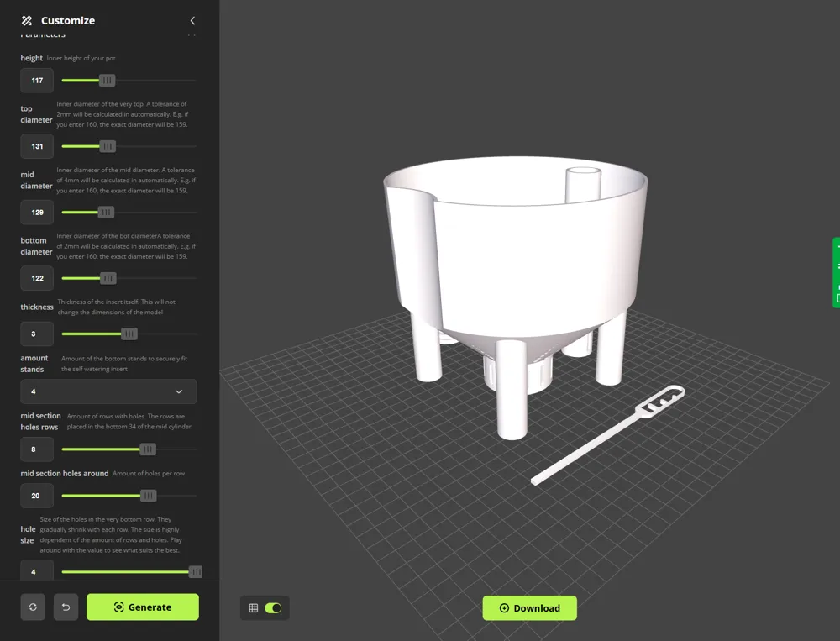
Task: Collapse the Parameters section header
Action: click(192, 34)
